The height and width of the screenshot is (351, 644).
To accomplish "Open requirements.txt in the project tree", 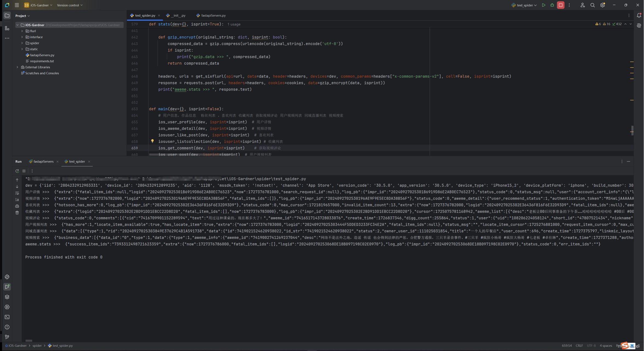I will [x=42, y=61].
